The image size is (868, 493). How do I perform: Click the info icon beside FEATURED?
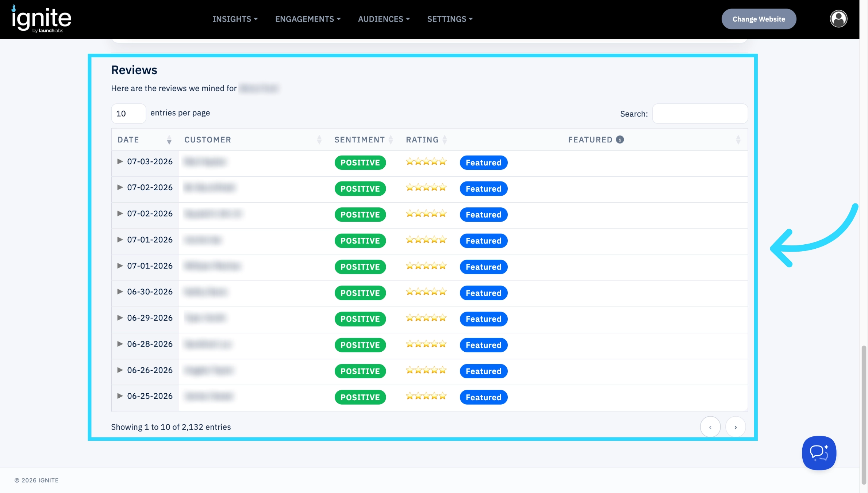620,140
